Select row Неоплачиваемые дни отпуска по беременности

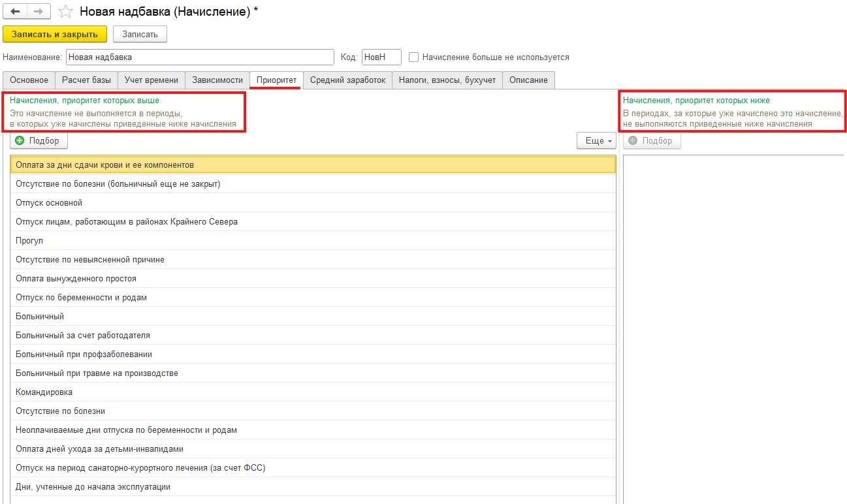pyautogui.click(x=313, y=430)
